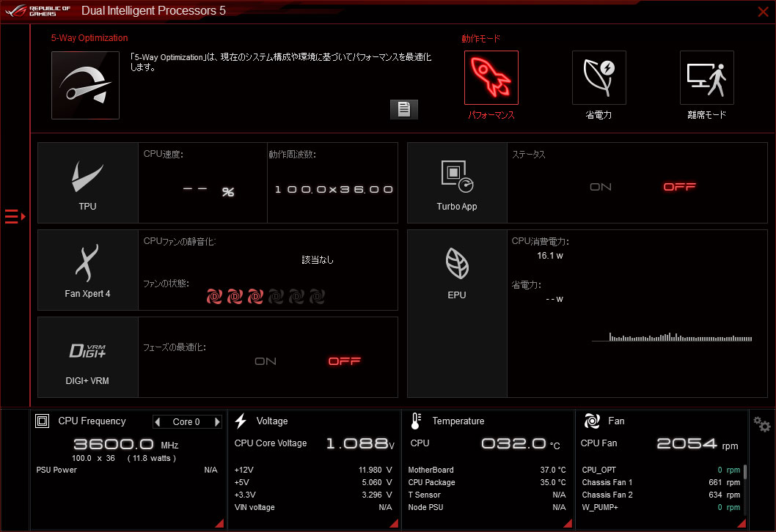The width and height of the screenshot is (776, 532).
Task: Click the VIN voltage row
Action: tap(313, 507)
